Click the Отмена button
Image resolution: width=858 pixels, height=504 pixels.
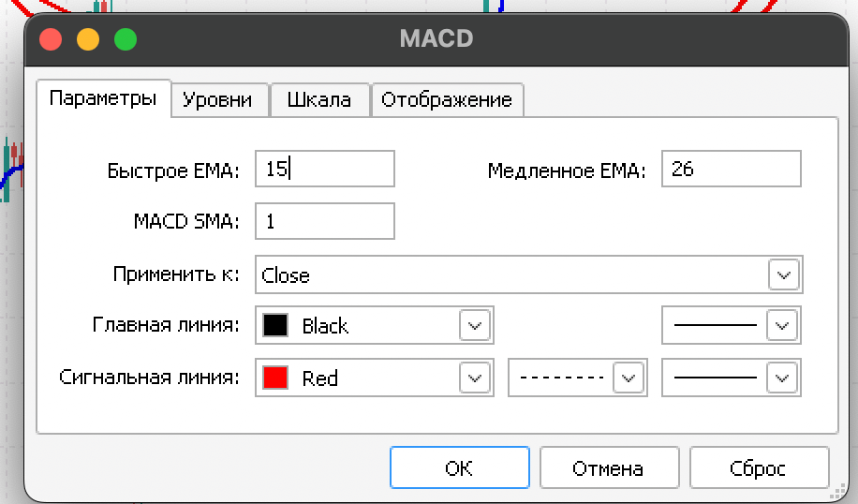click(x=609, y=467)
